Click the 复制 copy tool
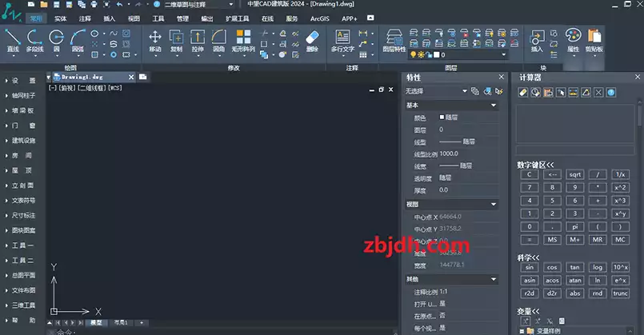 coord(176,41)
